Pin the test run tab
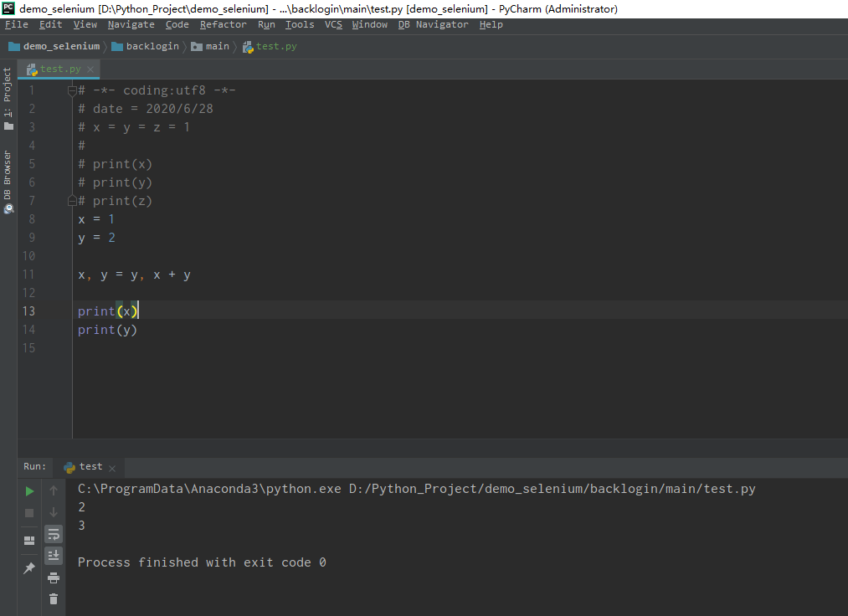This screenshot has width=848, height=616. pyautogui.click(x=29, y=567)
